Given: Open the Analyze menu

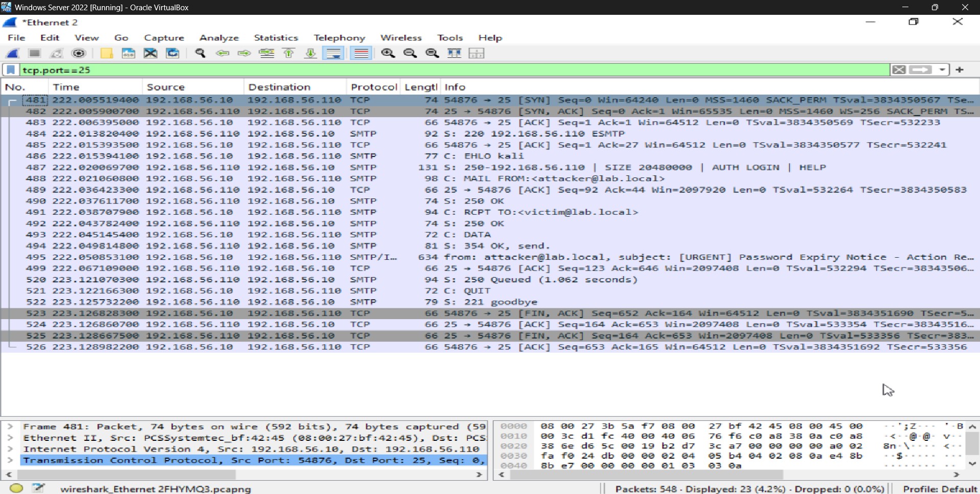Looking at the screenshot, I should [x=219, y=38].
